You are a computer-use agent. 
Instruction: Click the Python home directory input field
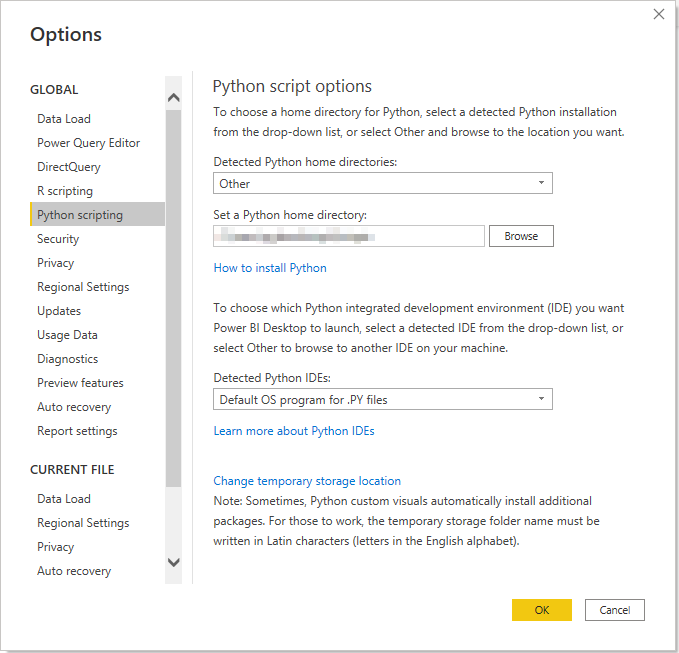[x=349, y=236]
